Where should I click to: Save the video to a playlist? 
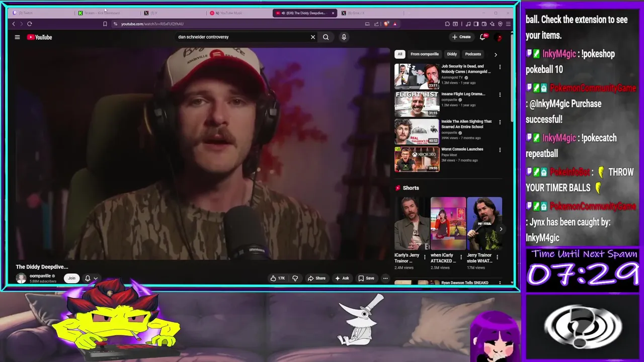(366, 278)
